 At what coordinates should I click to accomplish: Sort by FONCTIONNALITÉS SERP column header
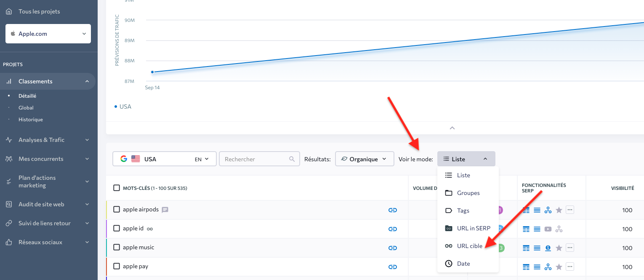click(544, 188)
